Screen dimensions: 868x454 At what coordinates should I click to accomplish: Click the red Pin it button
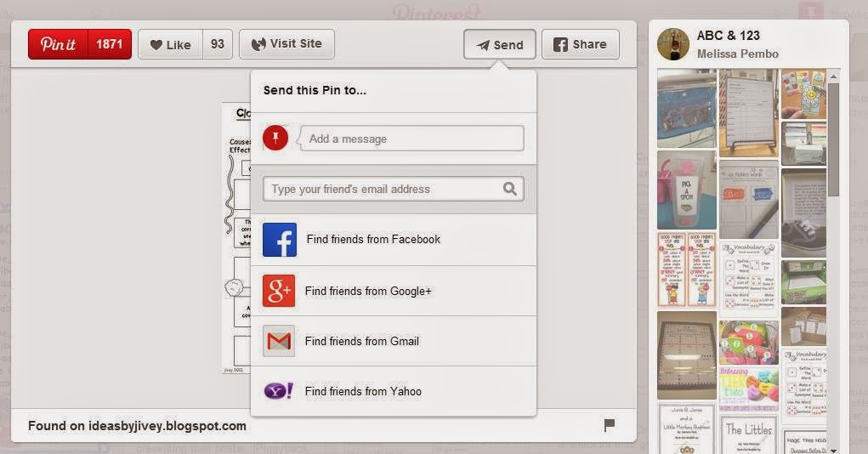(58, 43)
